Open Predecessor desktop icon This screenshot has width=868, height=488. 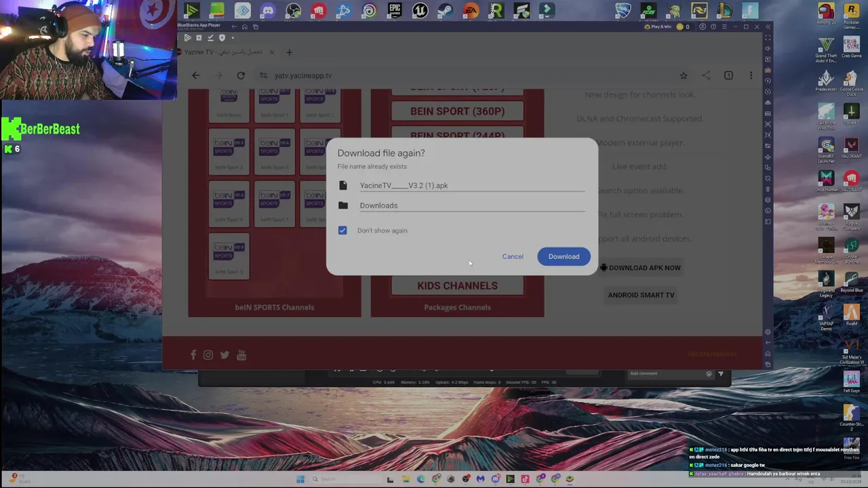pyautogui.click(x=826, y=81)
